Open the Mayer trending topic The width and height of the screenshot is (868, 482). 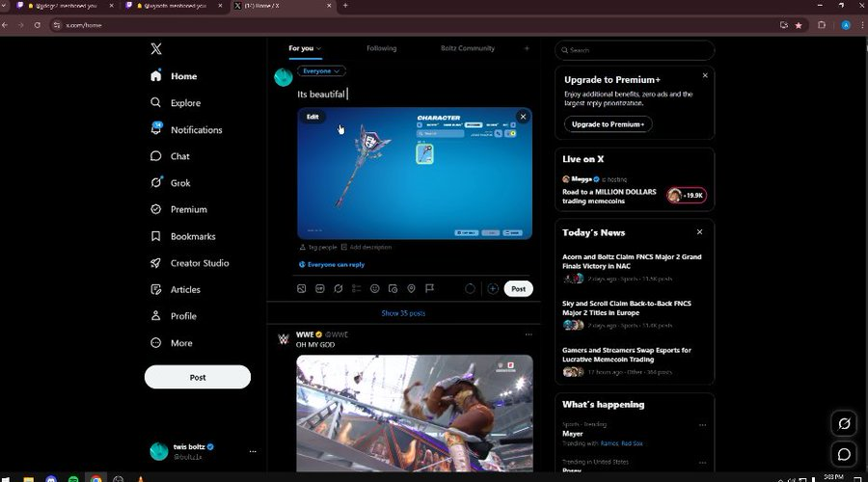(x=572, y=434)
